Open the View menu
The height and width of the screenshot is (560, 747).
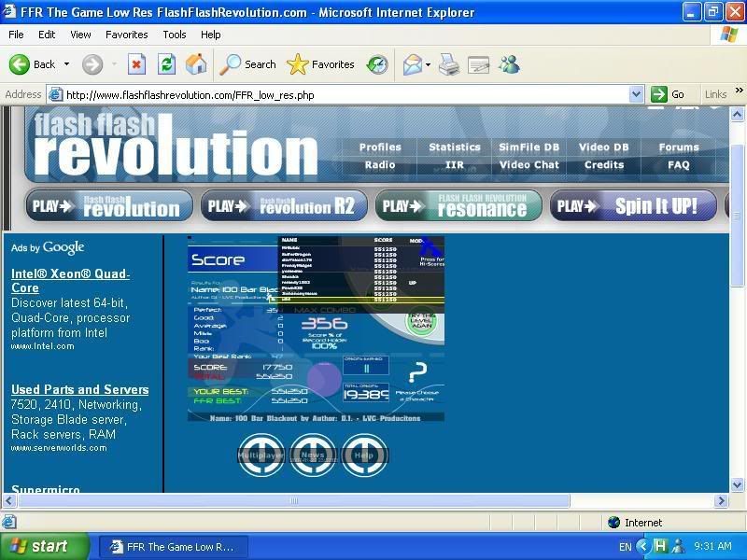point(80,35)
